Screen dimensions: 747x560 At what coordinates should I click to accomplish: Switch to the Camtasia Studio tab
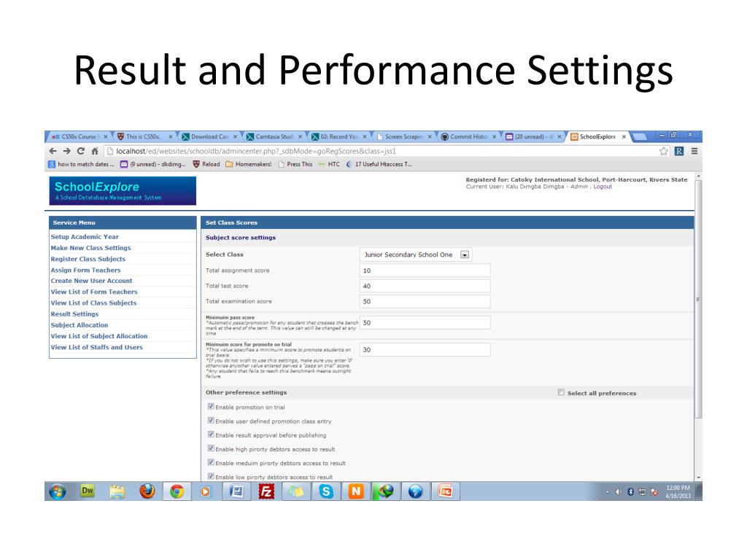click(x=274, y=136)
